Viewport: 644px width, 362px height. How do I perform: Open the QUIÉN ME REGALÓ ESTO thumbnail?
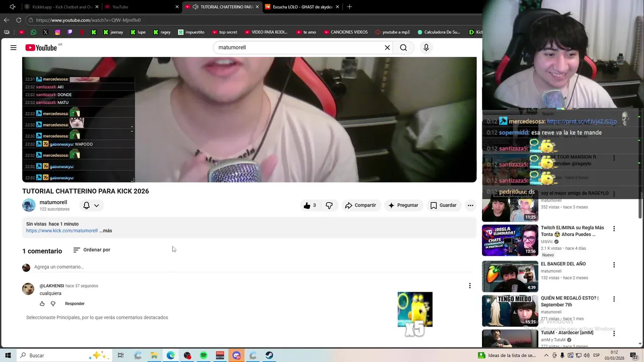coord(510,310)
